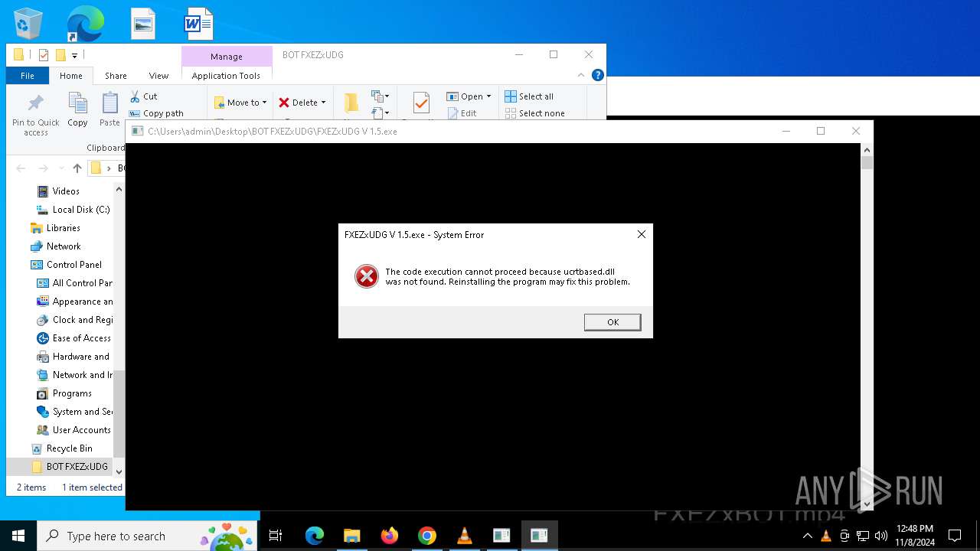This screenshot has width=980, height=551.
Task: Open the View ribbon tab
Action: 158,76
